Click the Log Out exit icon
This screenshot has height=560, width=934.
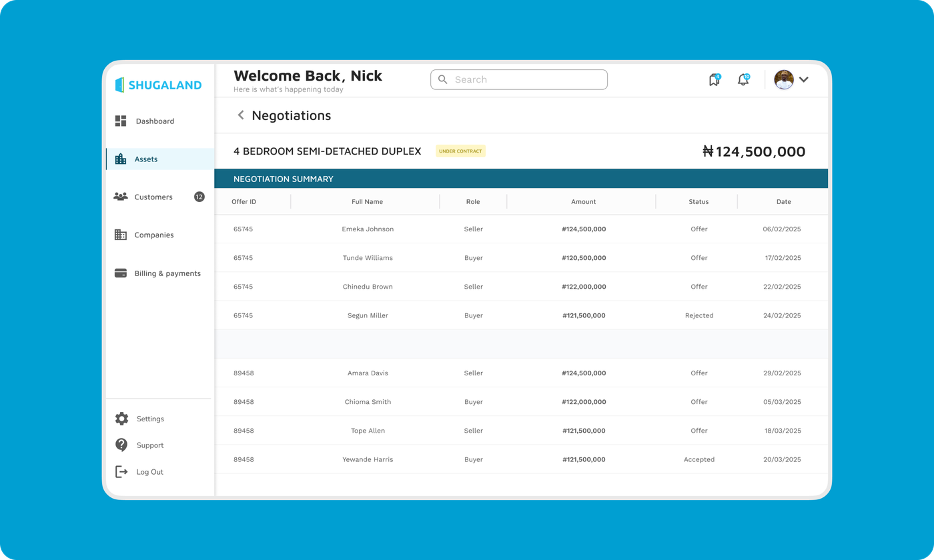point(121,471)
